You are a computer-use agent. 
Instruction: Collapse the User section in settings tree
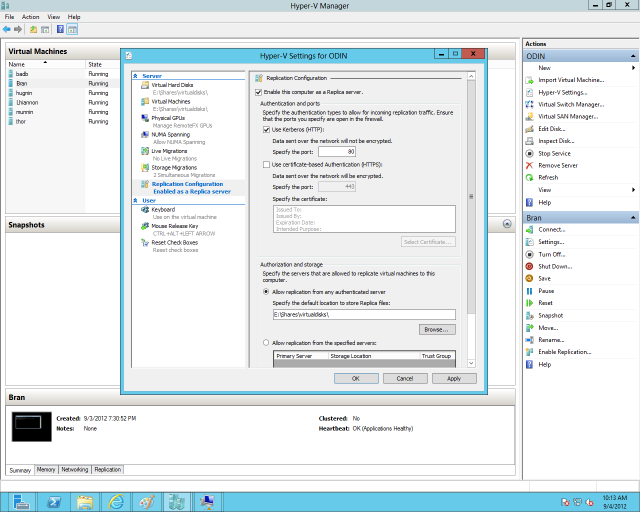(136, 200)
